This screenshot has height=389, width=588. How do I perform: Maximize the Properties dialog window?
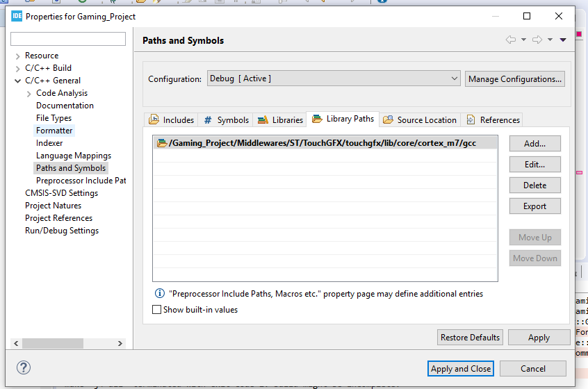click(527, 16)
